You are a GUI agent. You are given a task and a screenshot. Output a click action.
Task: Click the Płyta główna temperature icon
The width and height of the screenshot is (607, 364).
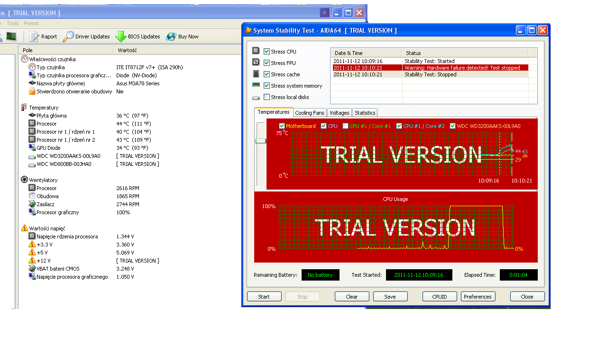click(x=32, y=116)
